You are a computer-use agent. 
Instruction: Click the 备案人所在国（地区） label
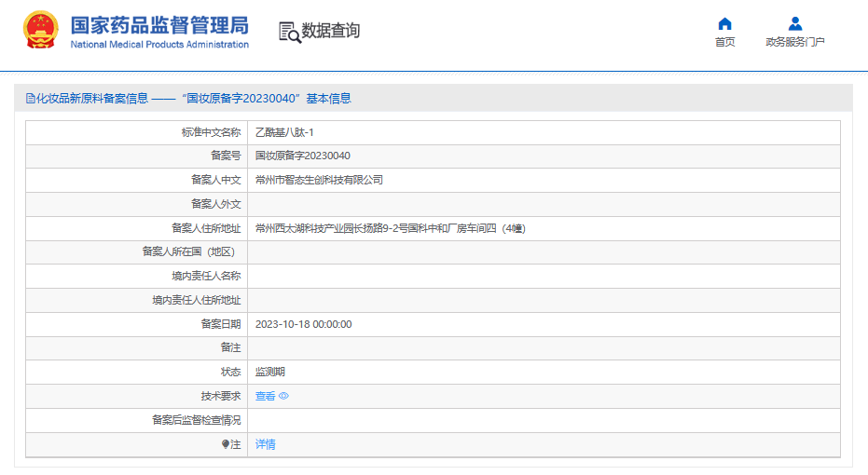[x=188, y=252]
